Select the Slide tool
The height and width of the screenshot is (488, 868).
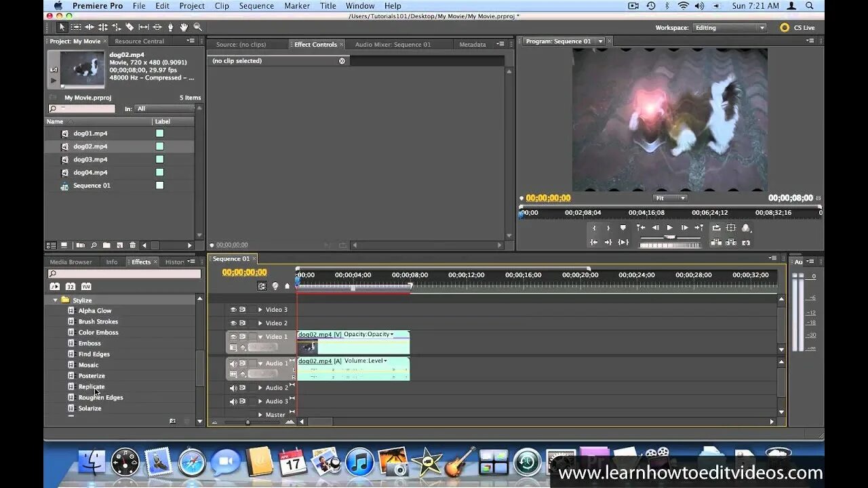[157, 27]
